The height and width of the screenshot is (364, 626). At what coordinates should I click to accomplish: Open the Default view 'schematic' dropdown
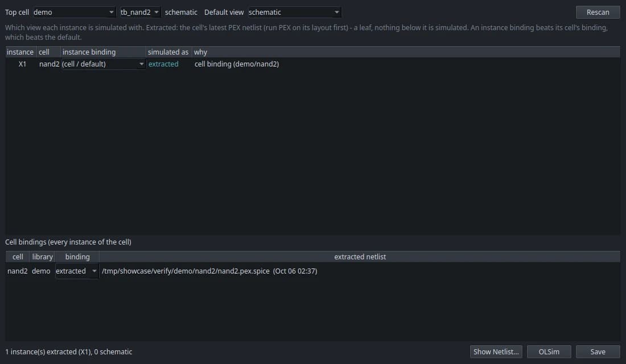[x=294, y=13]
